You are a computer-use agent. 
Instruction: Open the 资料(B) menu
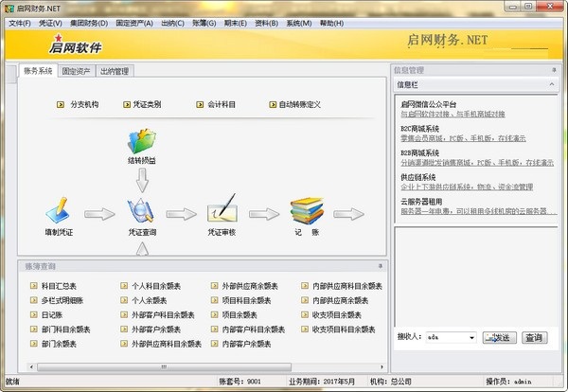coord(266,23)
